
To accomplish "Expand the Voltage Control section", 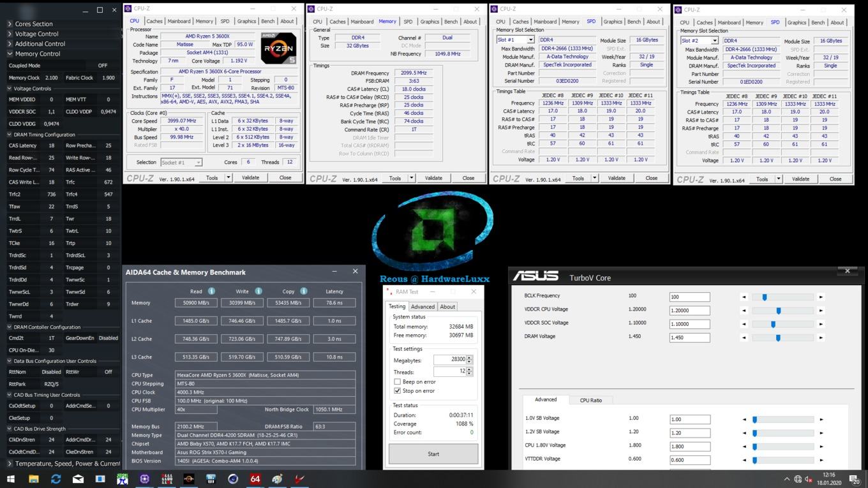I will coord(10,34).
